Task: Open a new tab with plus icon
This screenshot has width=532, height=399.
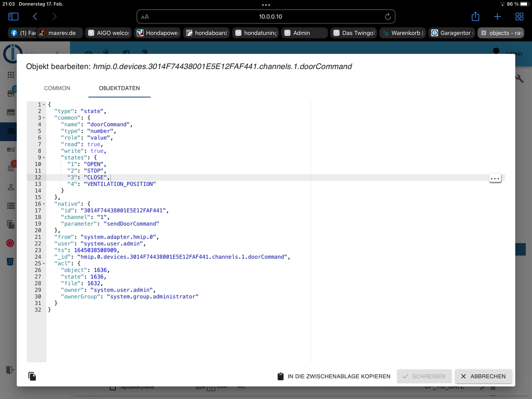Action: click(497, 16)
